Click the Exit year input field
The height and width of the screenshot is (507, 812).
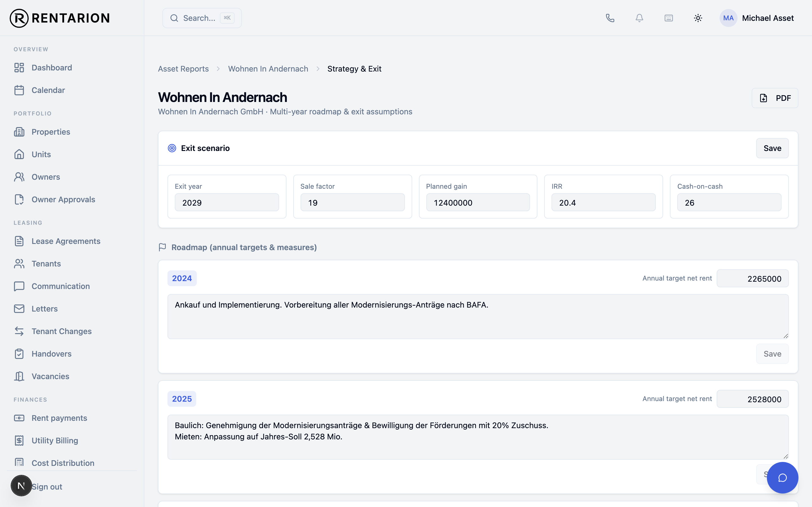pyautogui.click(x=227, y=202)
